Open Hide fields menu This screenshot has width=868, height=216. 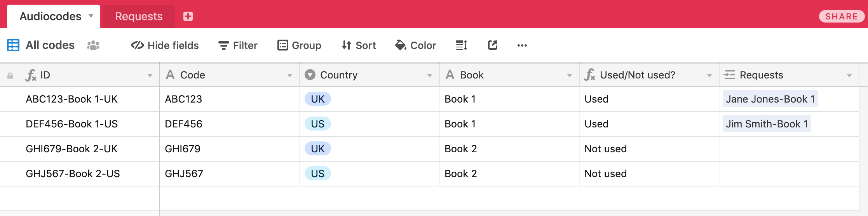165,45
